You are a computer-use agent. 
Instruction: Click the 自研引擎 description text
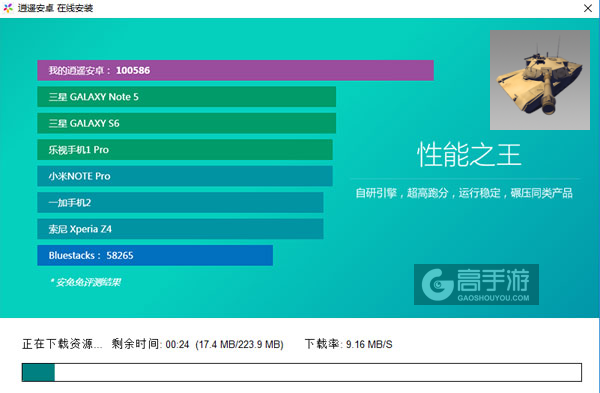[x=464, y=193]
